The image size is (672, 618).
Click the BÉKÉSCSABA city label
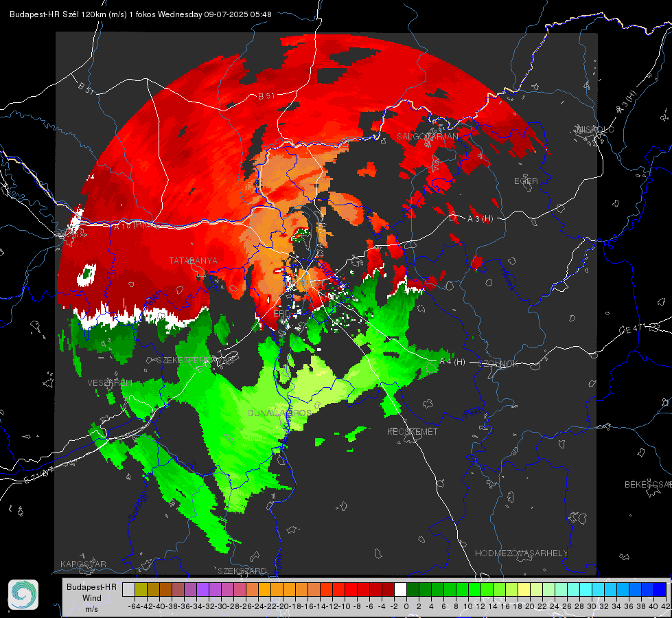[648, 484]
